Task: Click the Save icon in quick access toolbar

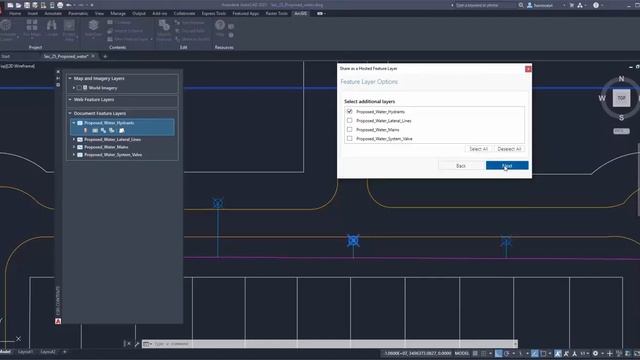Action: tap(27, 5)
